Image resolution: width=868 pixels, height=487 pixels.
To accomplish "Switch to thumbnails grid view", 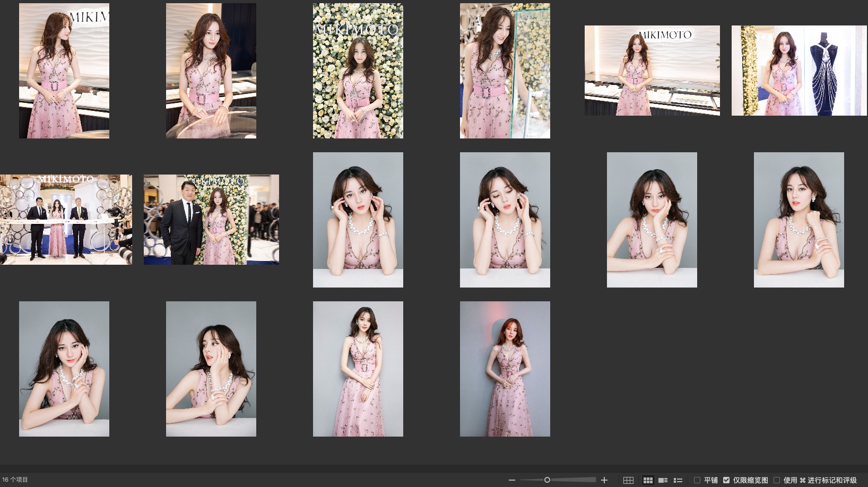I will tap(648, 480).
